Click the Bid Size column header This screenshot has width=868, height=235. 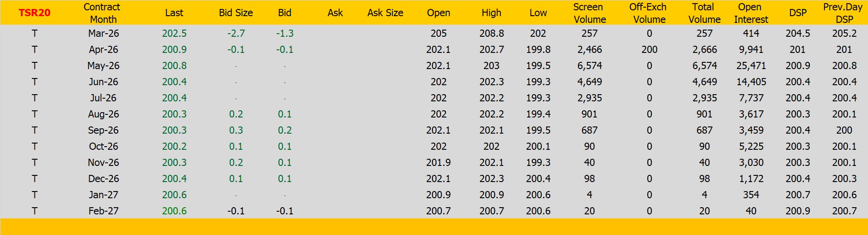click(236, 13)
